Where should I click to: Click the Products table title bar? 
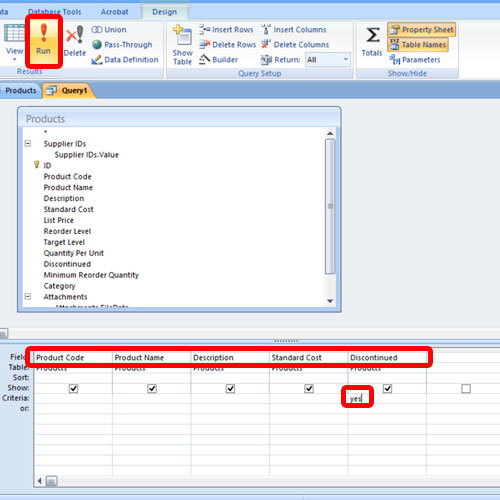179,118
